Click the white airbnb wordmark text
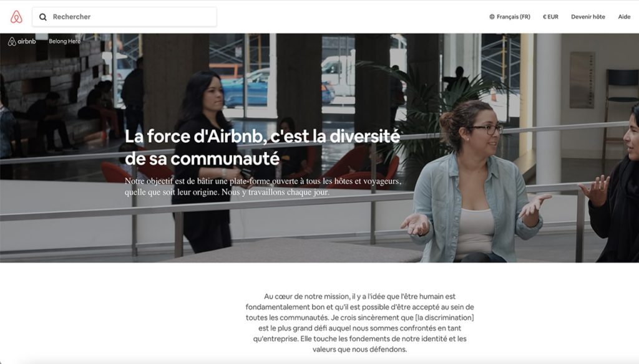The image size is (639, 364). tap(26, 41)
